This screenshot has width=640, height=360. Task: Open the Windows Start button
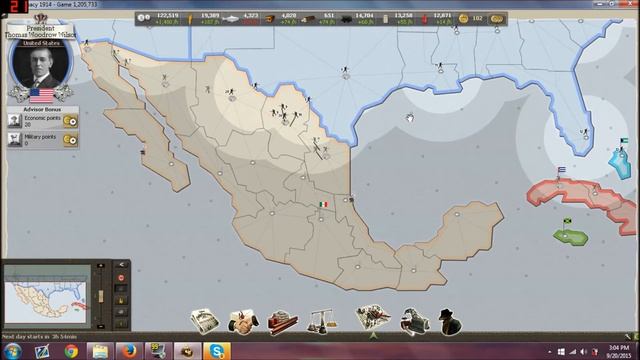point(12,351)
